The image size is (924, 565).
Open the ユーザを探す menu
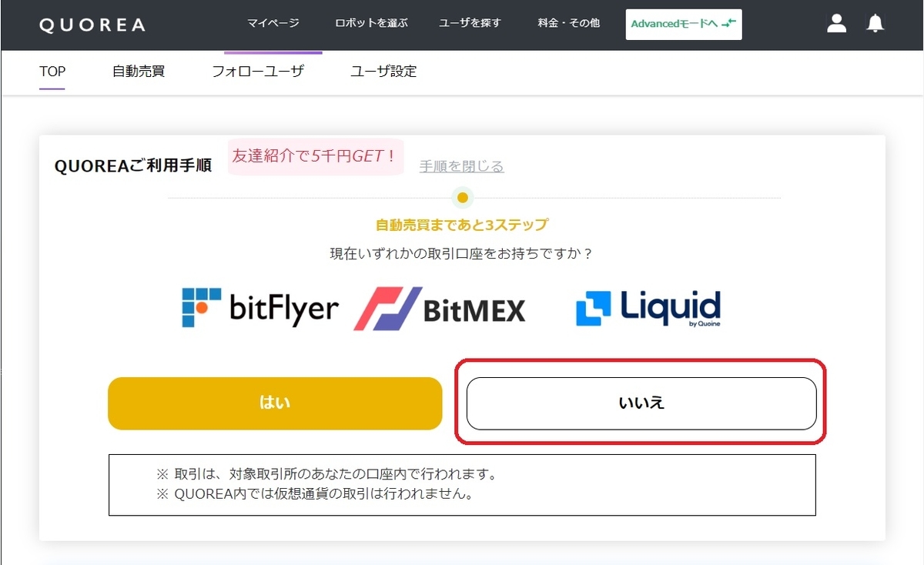[x=470, y=23]
